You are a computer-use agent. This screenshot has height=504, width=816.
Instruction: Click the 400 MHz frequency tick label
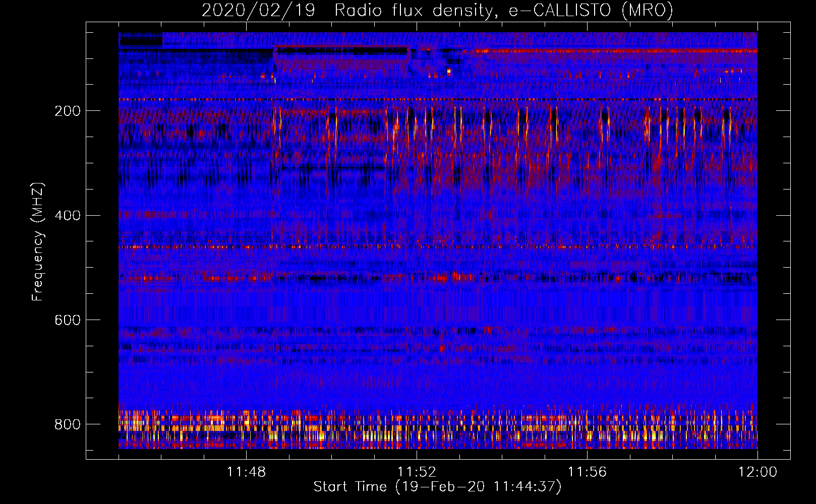click(x=68, y=216)
